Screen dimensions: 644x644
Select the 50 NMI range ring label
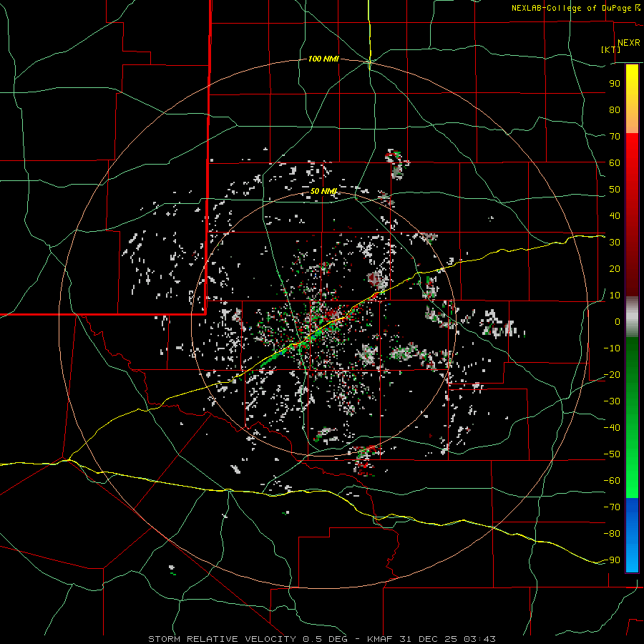(x=323, y=191)
